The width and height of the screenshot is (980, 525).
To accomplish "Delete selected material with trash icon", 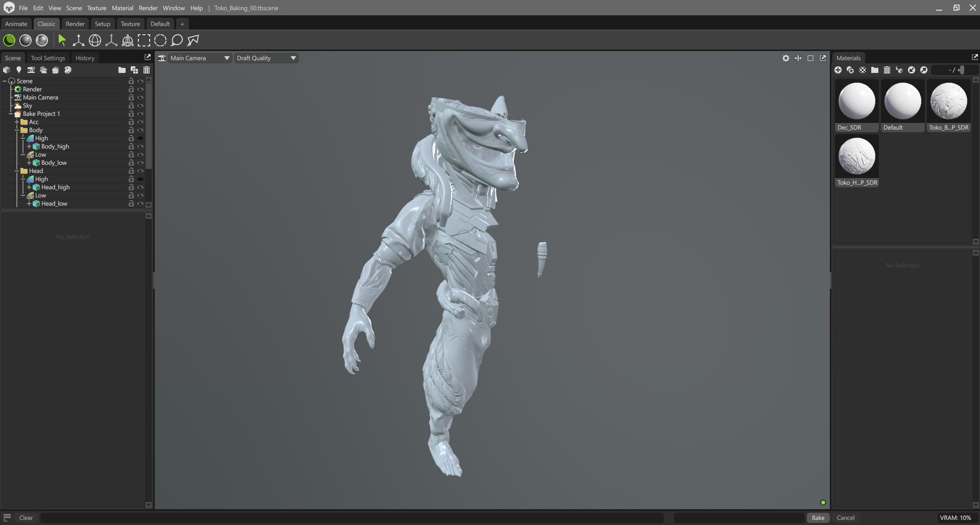I will click(887, 70).
